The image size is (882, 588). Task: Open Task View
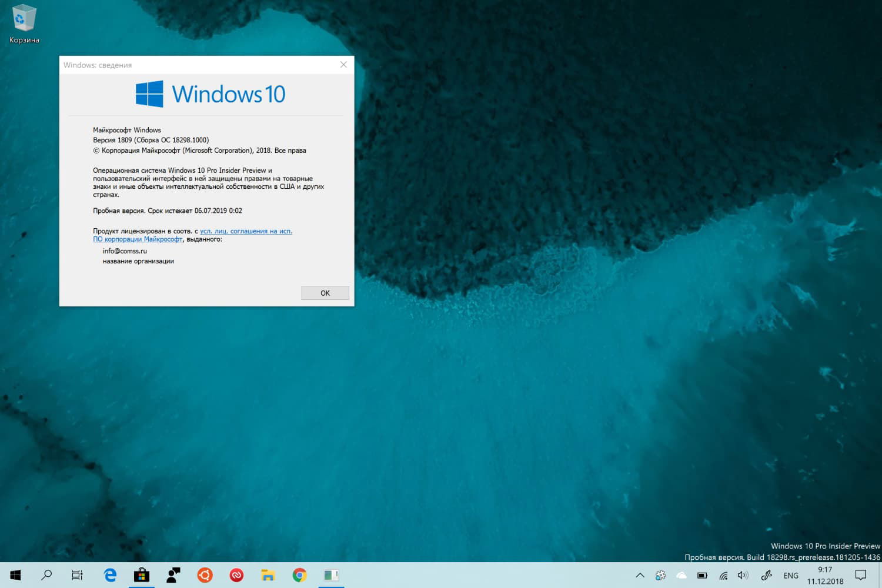tap(77, 575)
